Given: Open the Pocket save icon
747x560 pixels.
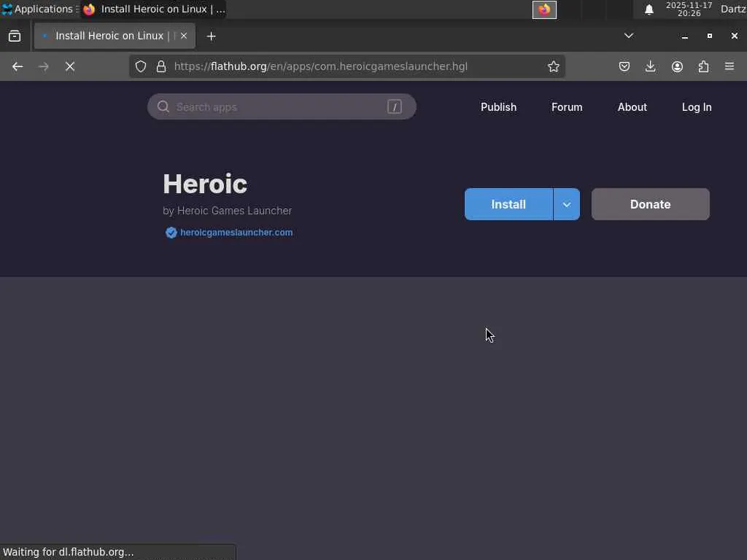Looking at the screenshot, I should [x=624, y=66].
